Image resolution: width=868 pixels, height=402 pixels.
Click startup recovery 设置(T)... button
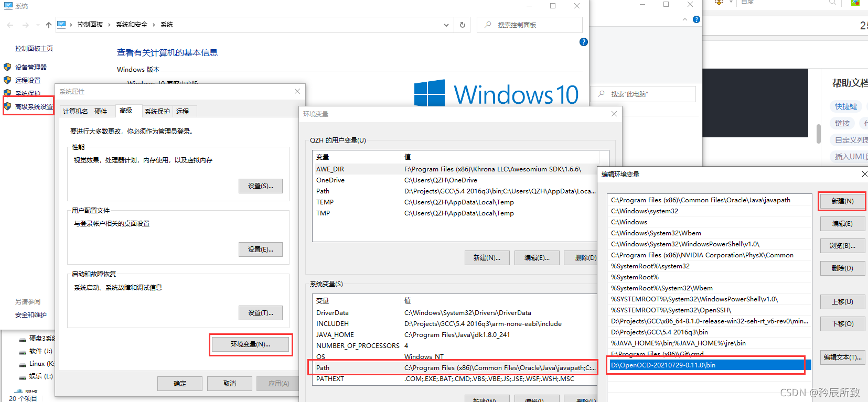(x=261, y=313)
